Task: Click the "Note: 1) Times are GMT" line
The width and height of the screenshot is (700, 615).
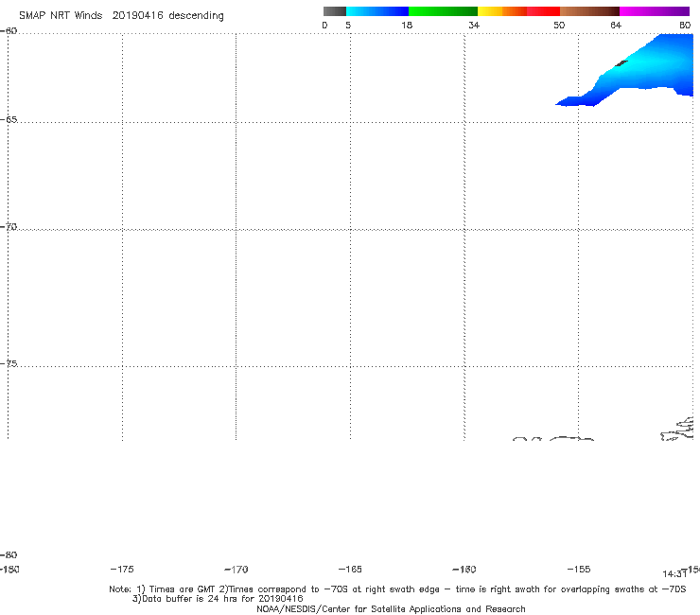Action: tap(397, 589)
